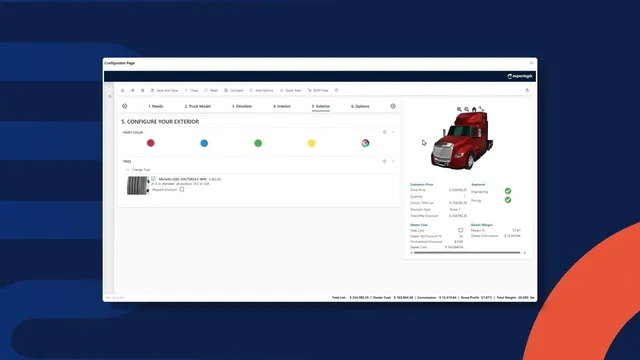Click the Dealer Cost heading

(x=419, y=225)
